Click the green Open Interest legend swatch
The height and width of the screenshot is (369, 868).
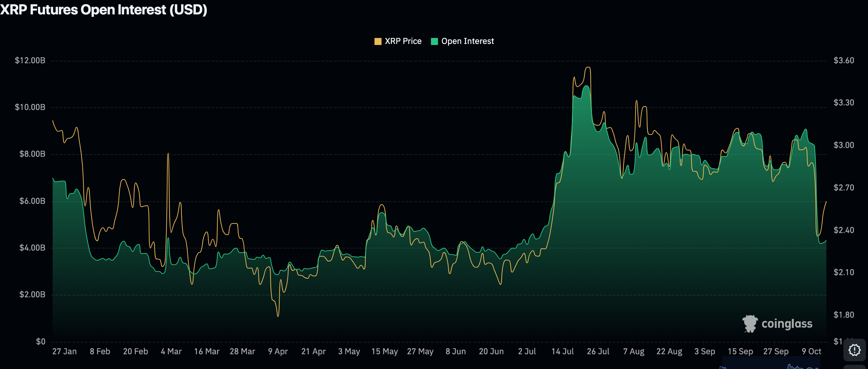point(434,41)
